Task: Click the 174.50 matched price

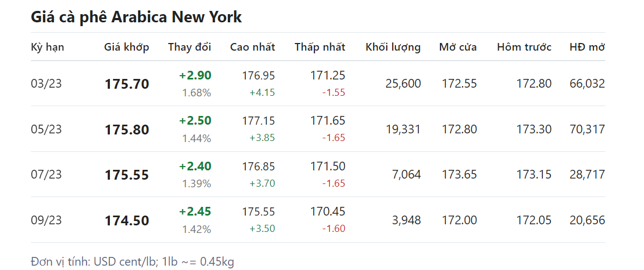Action: [127, 220]
